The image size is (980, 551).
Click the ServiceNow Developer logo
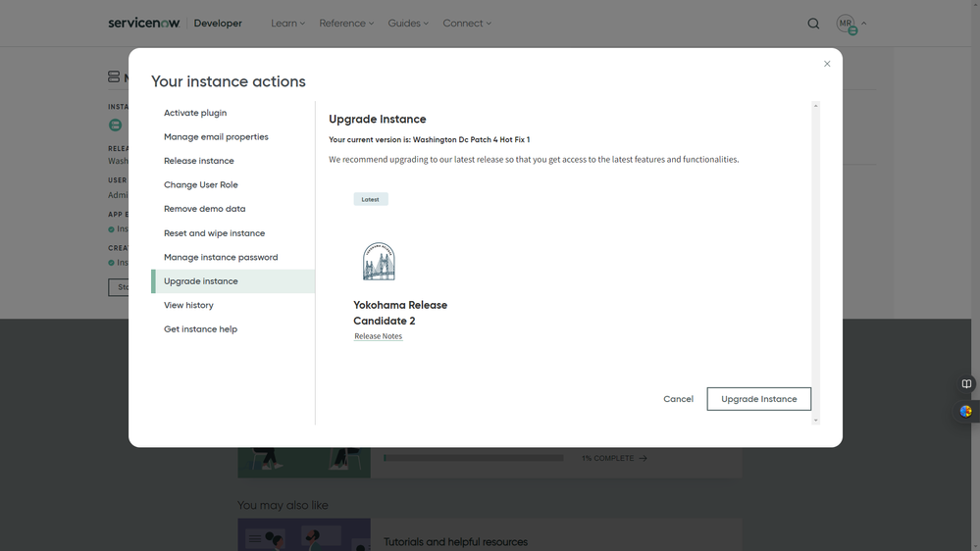(175, 24)
